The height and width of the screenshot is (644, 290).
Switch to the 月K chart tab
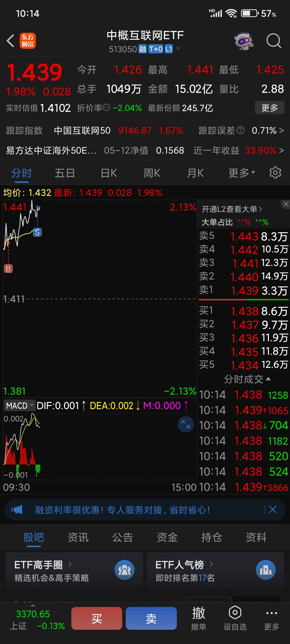(195, 173)
